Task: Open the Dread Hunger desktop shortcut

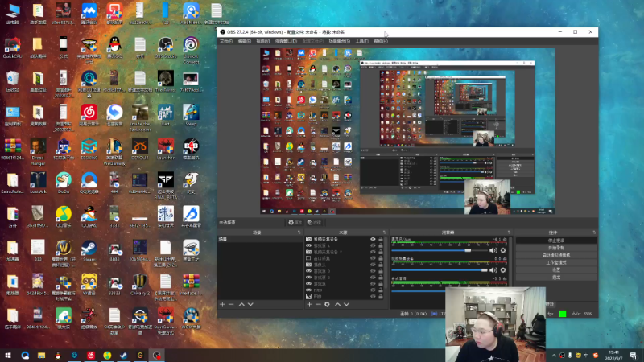Action: pyautogui.click(x=37, y=152)
